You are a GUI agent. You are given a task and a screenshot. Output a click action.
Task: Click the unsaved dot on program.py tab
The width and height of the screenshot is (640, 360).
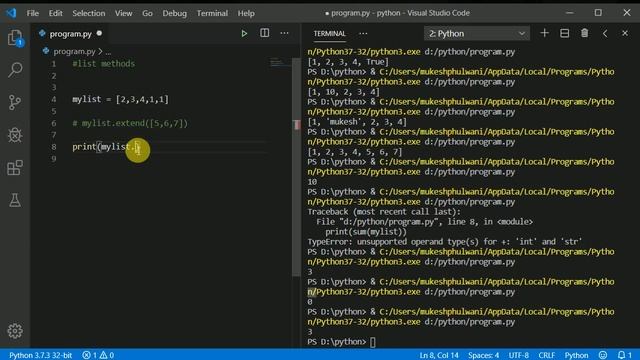(x=99, y=33)
